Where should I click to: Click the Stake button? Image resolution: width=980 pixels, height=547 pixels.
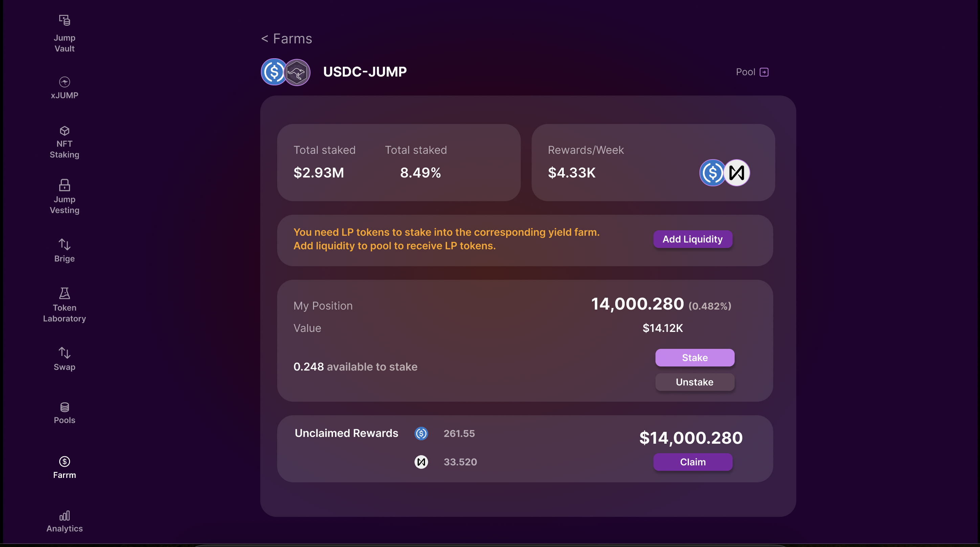click(695, 358)
